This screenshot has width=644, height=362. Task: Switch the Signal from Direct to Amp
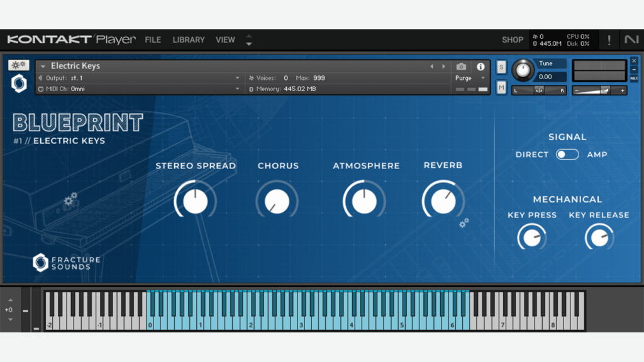[567, 155]
